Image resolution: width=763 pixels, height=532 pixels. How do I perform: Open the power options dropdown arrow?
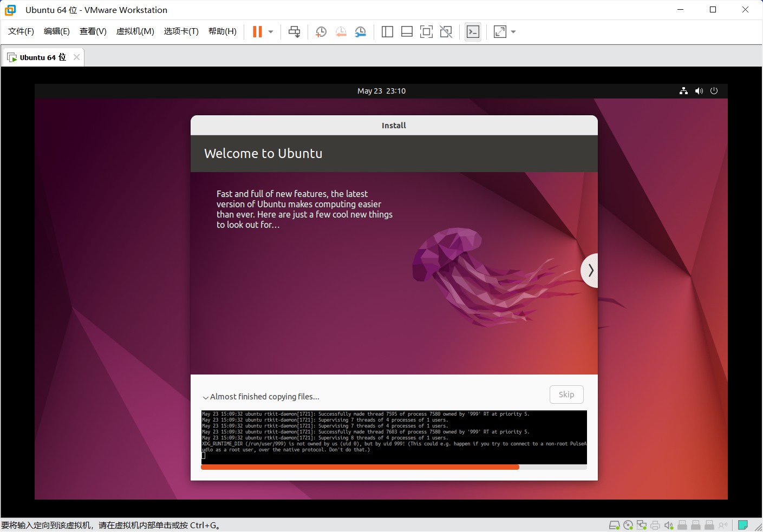[271, 32]
